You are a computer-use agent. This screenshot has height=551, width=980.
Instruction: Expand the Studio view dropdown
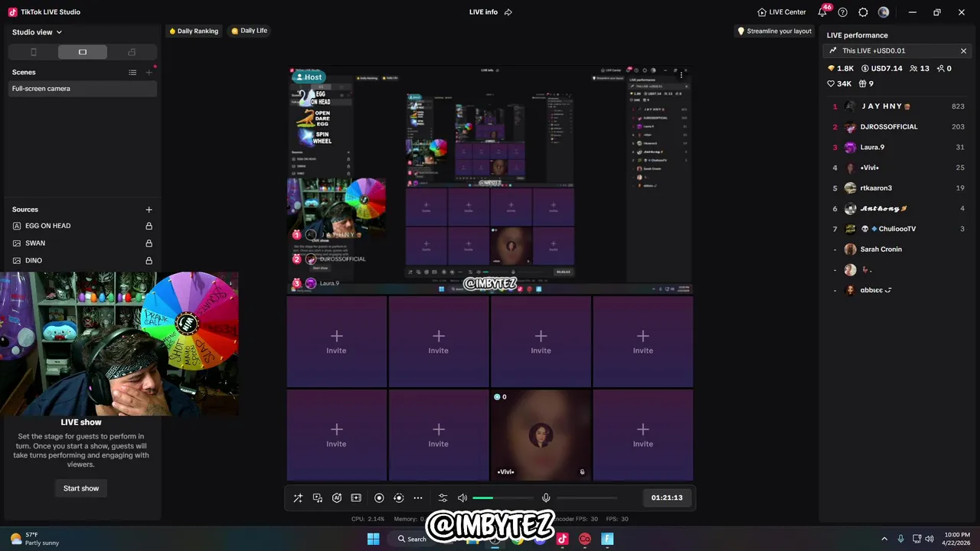pos(37,32)
